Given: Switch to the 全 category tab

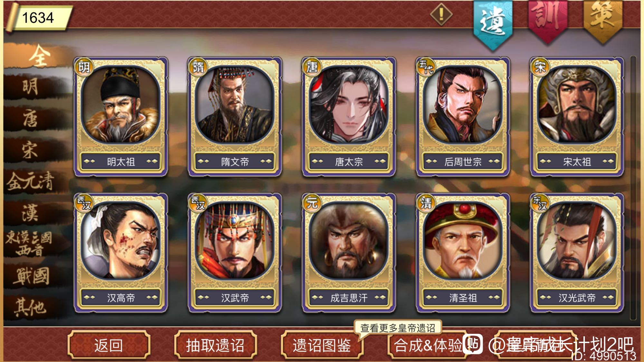Looking at the screenshot, I should click(39, 56).
